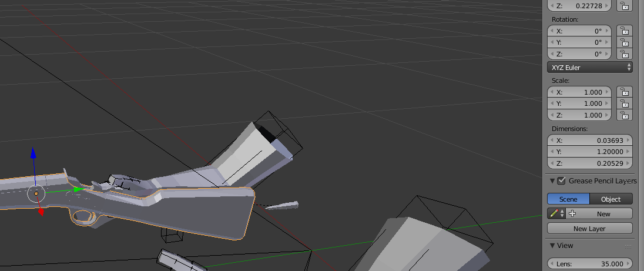Screen dimensions: 644x271
Task: Collapse the Grease Pencil Layers panel
Action: pos(552,180)
